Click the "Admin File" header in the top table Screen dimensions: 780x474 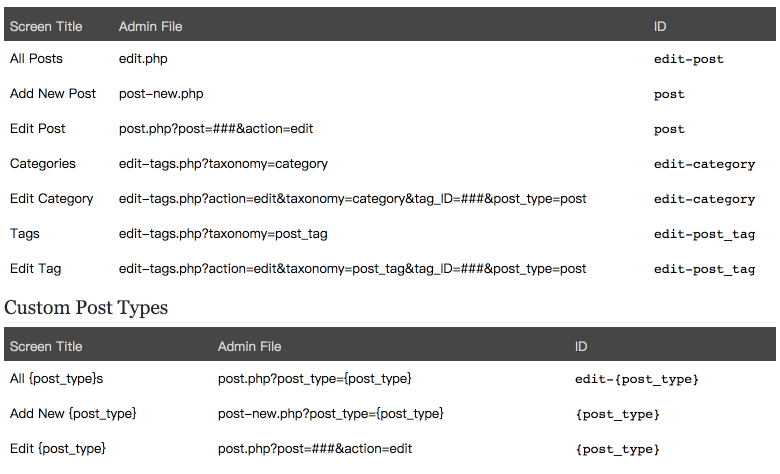point(150,25)
